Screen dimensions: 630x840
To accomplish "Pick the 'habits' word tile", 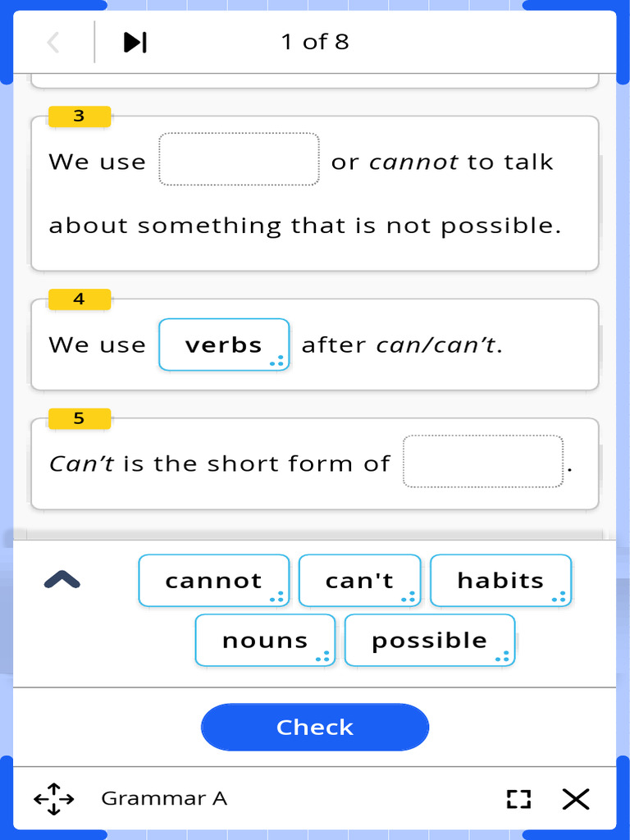I will pyautogui.click(x=501, y=581).
